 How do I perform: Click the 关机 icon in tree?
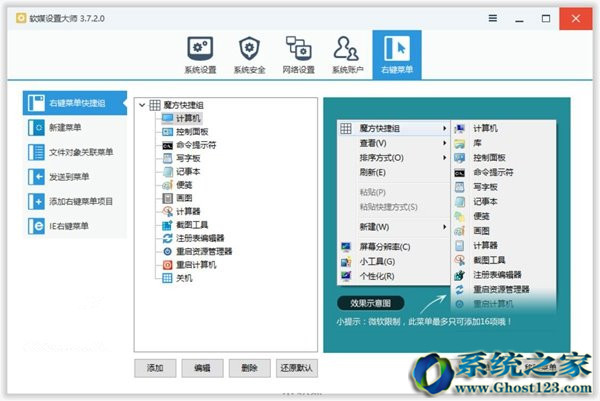pyautogui.click(x=167, y=278)
